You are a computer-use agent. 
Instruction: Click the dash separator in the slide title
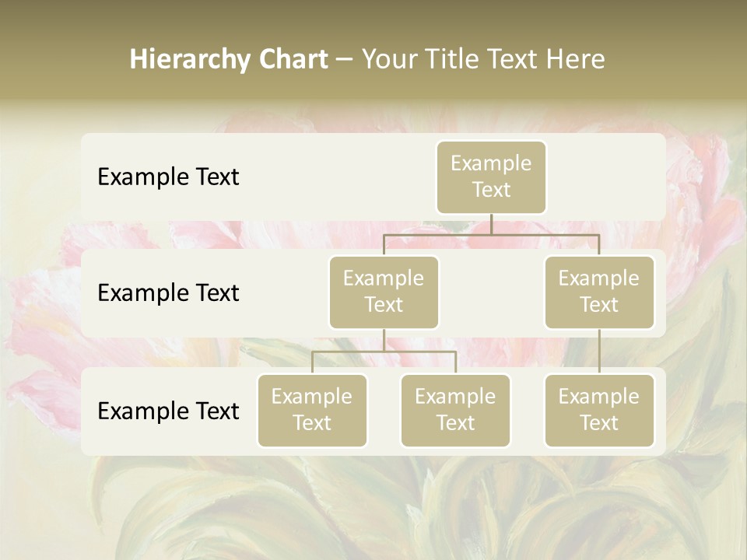coord(345,60)
